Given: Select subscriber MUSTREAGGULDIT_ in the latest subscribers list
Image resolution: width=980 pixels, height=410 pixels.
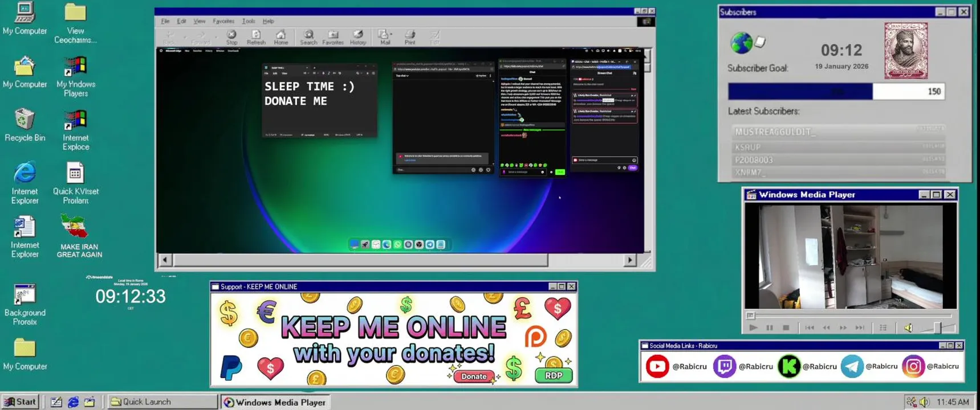Looking at the screenshot, I should click(838, 132).
